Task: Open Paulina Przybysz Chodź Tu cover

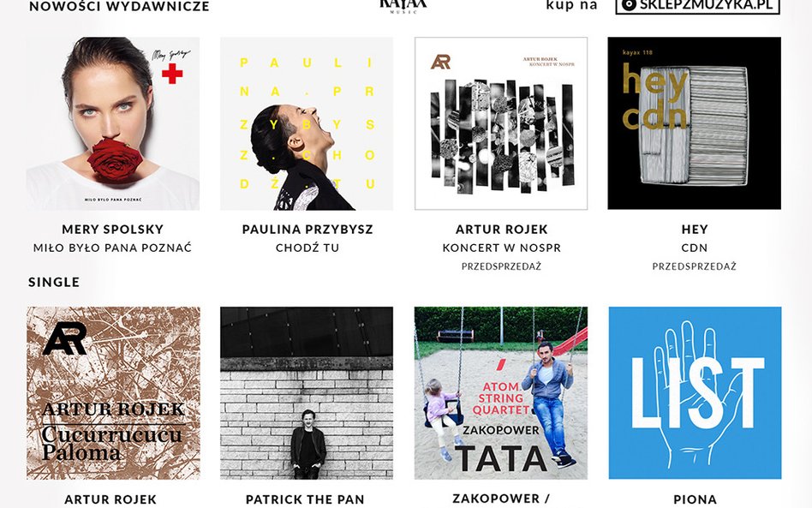Action: pos(307,123)
